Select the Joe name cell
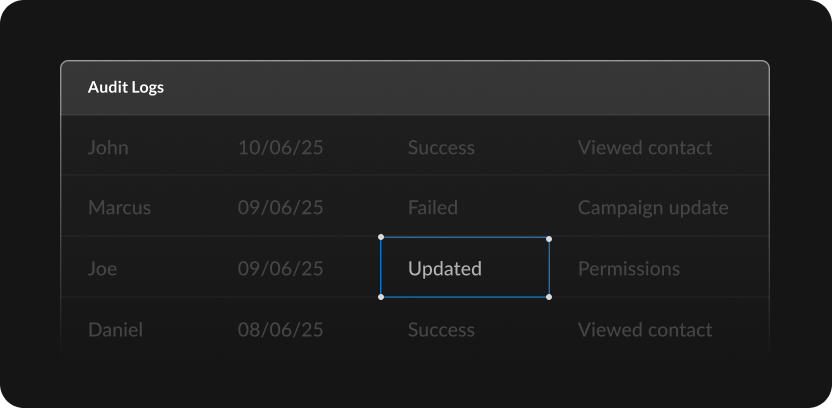This screenshot has width=832, height=408. tap(102, 268)
